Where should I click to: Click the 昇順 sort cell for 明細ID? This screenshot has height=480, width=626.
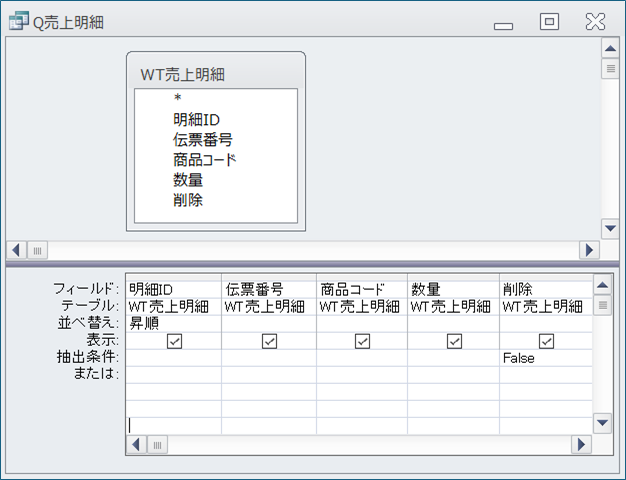tap(174, 323)
